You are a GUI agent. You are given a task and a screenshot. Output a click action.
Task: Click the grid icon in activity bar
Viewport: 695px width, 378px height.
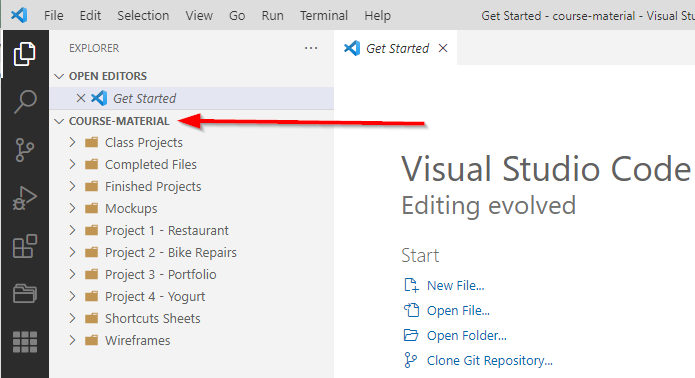25,342
